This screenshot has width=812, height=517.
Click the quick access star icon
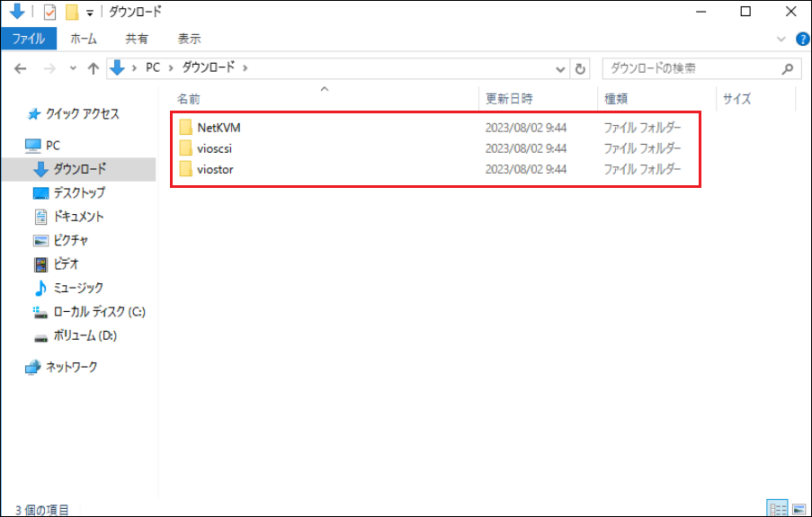(x=33, y=114)
